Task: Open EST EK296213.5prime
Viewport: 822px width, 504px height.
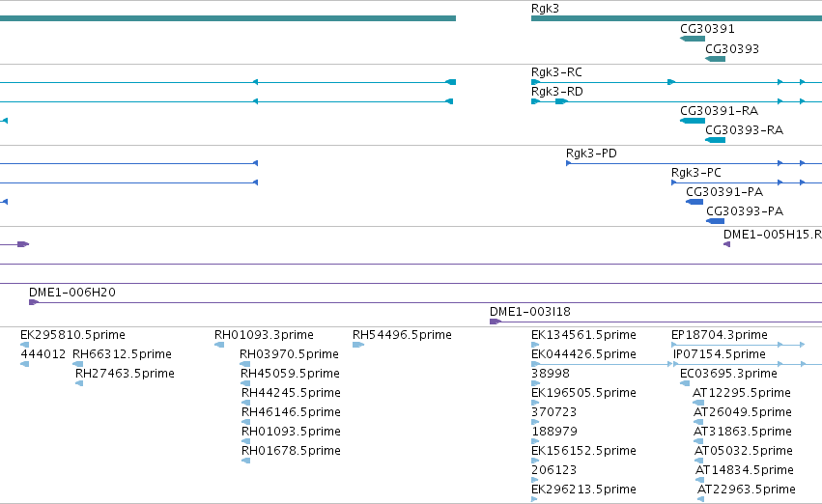Action: click(x=534, y=499)
